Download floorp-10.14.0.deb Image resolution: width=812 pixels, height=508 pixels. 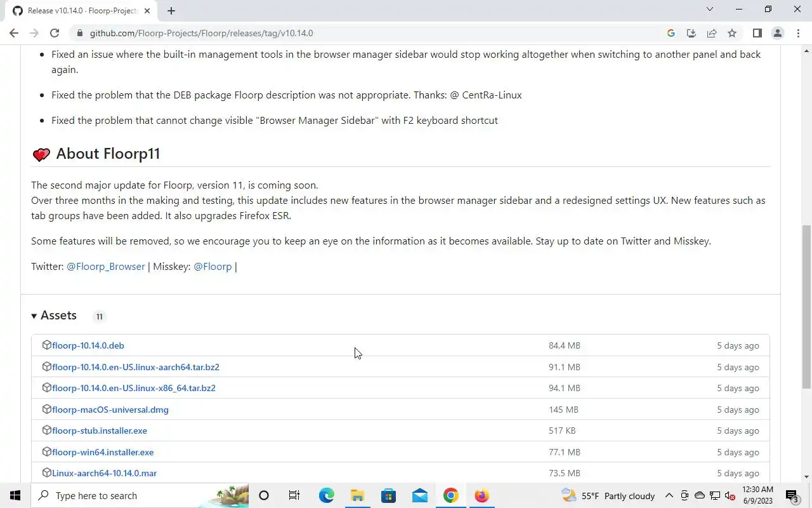[88, 345]
